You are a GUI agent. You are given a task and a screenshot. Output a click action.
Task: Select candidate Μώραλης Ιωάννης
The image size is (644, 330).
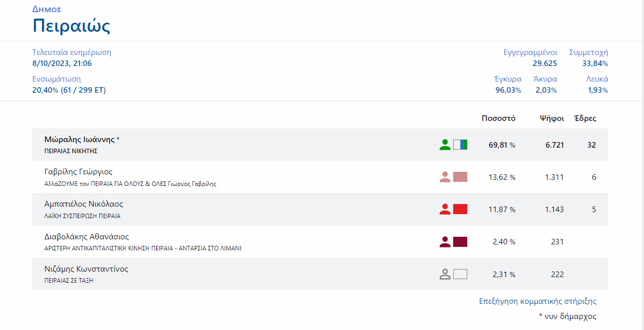click(80, 140)
